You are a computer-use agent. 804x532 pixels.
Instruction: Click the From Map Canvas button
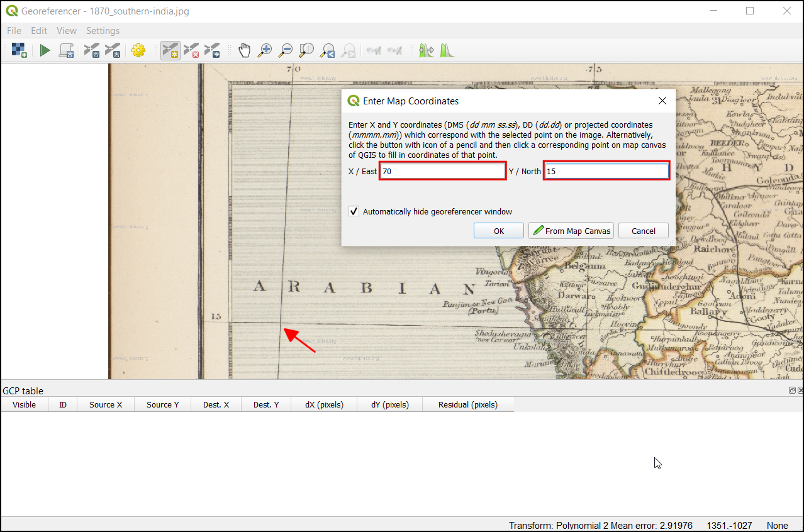pyautogui.click(x=571, y=231)
